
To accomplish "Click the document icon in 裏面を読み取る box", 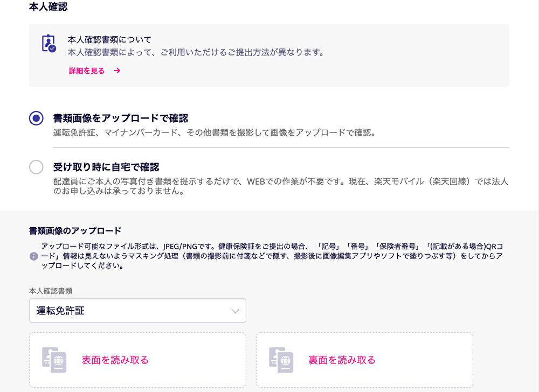I will point(281,360).
